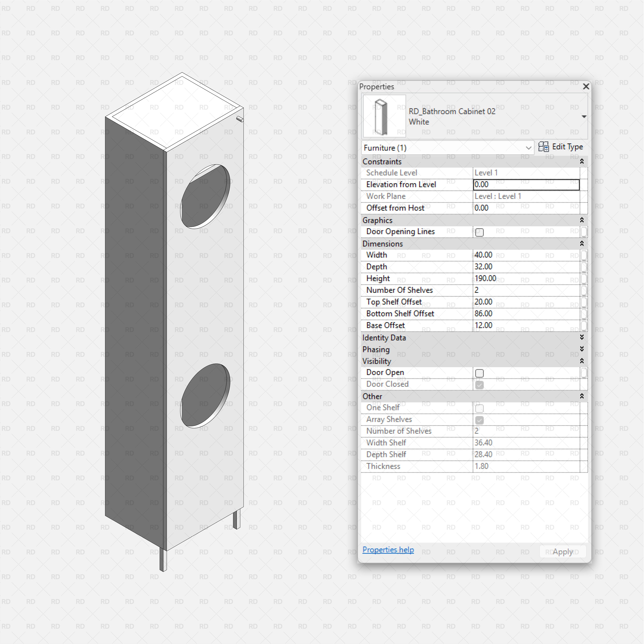Enable the Door Open checkbox
The height and width of the screenshot is (644, 644).
[x=479, y=373]
